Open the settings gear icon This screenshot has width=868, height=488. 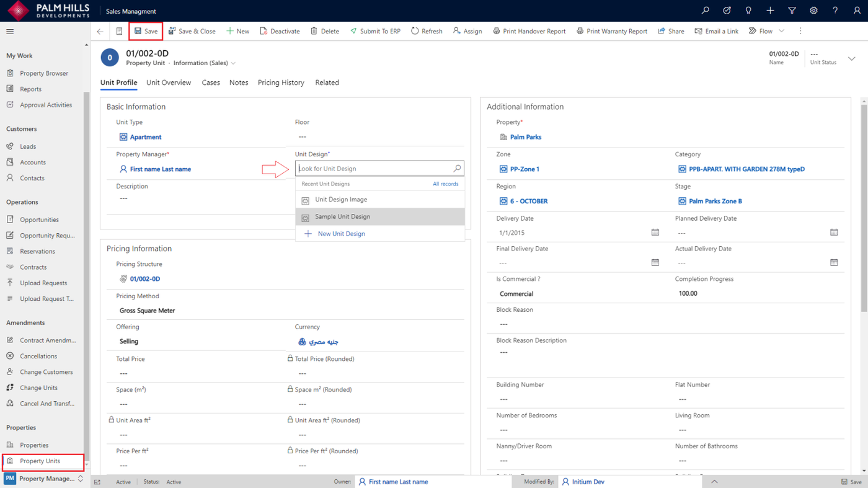(813, 11)
